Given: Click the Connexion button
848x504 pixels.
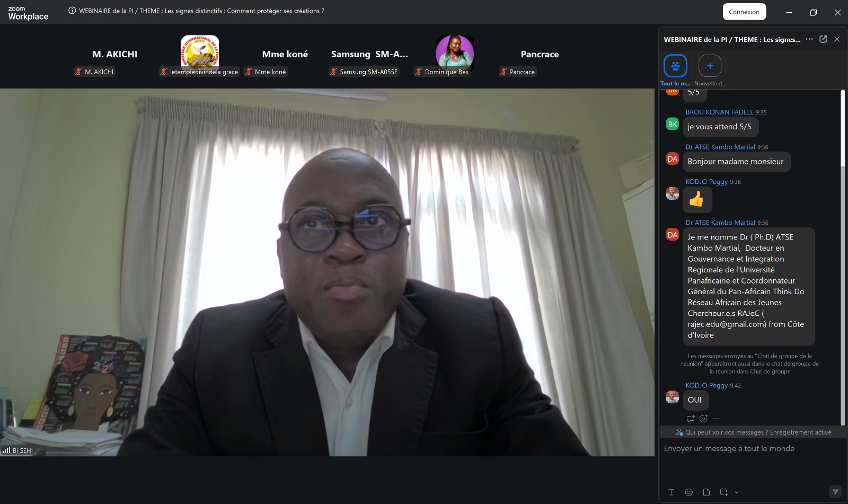Looking at the screenshot, I should [744, 12].
